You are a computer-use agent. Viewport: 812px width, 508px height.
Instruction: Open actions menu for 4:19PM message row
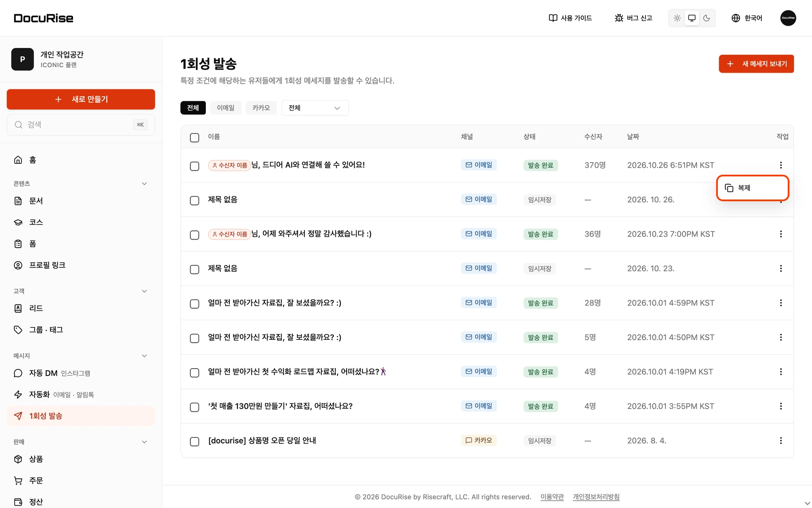[x=781, y=372]
